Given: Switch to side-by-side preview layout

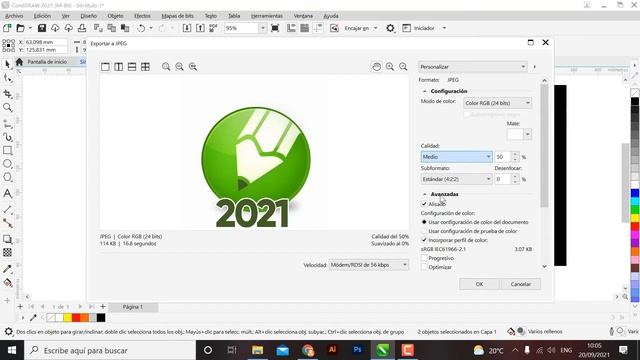Looking at the screenshot, I should 118,67.
